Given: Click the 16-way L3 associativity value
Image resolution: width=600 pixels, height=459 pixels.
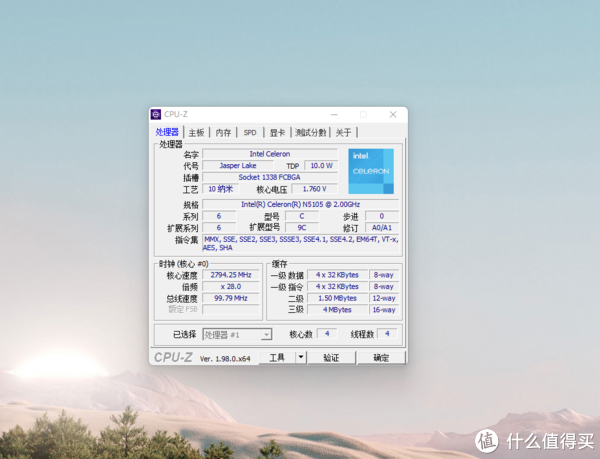Looking at the screenshot, I should coord(384,309).
